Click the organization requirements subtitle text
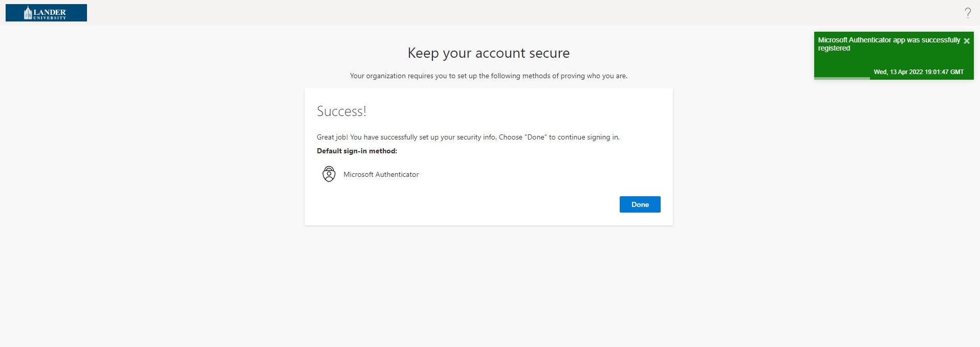 point(488,76)
